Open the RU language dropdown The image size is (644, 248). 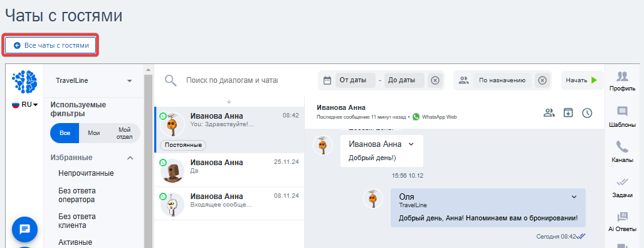pyautogui.click(x=24, y=104)
